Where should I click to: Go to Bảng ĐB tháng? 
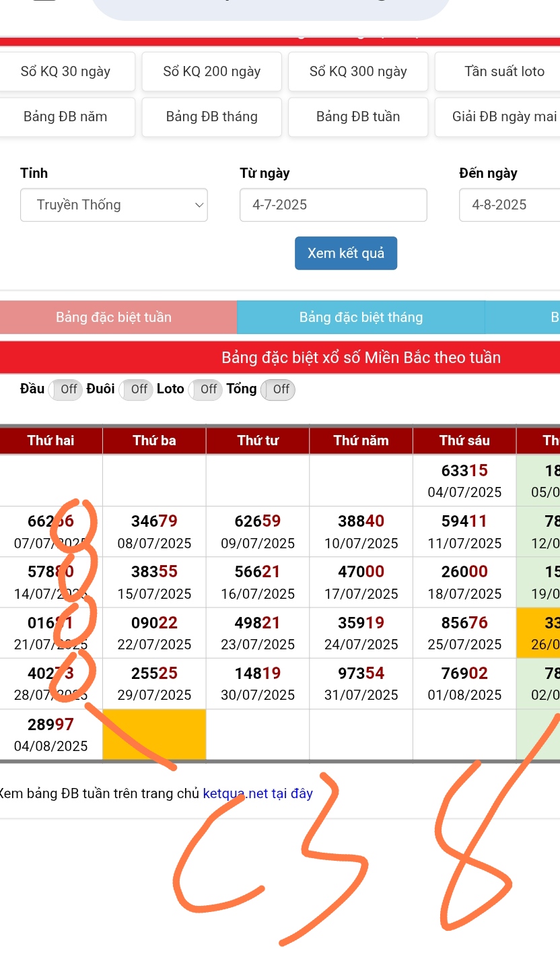pyautogui.click(x=211, y=117)
